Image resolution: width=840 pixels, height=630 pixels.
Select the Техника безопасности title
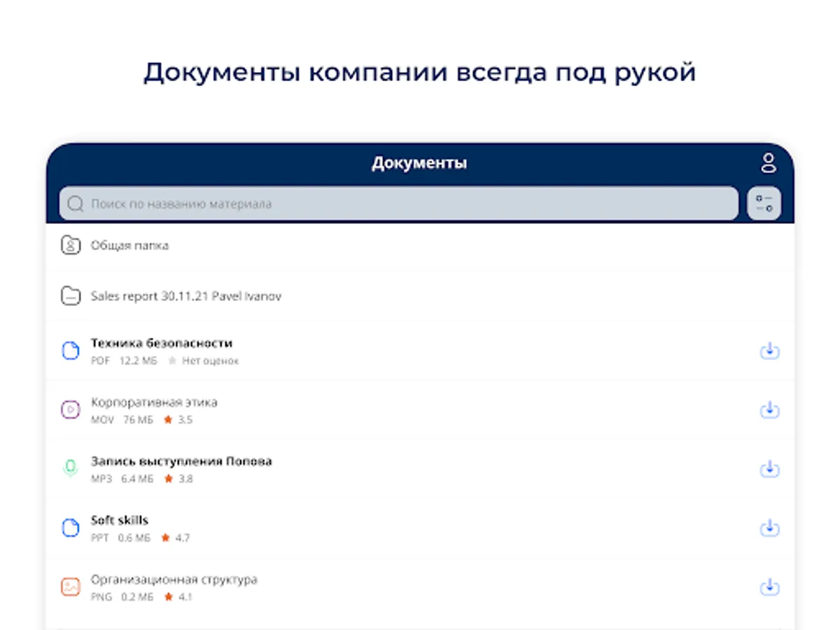(162, 343)
